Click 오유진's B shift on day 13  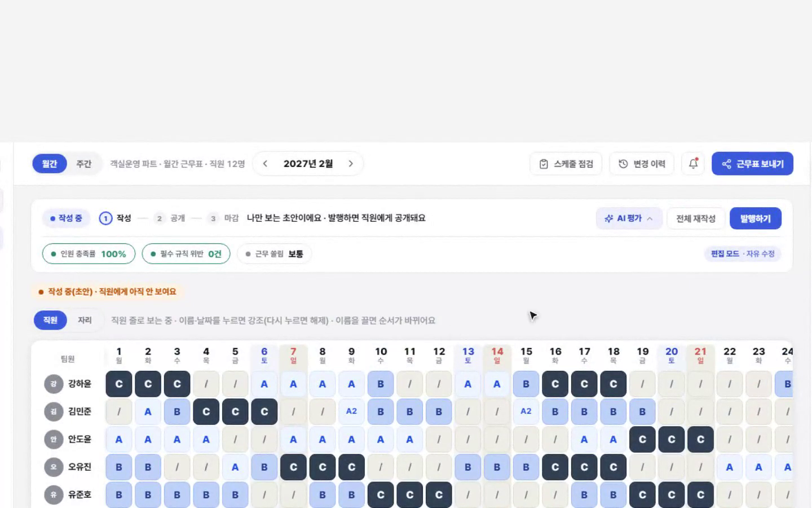pos(467,467)
